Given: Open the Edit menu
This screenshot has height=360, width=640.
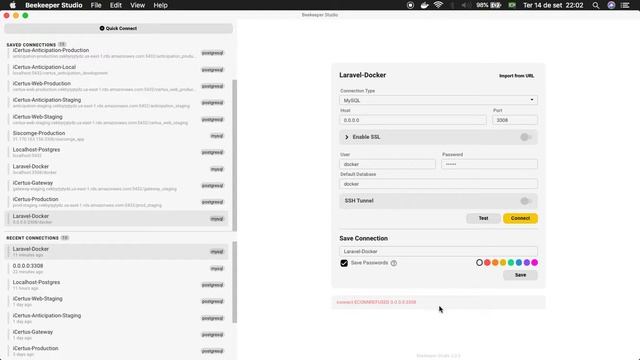Looking at the screenshot, I should (x=116, y=5).
